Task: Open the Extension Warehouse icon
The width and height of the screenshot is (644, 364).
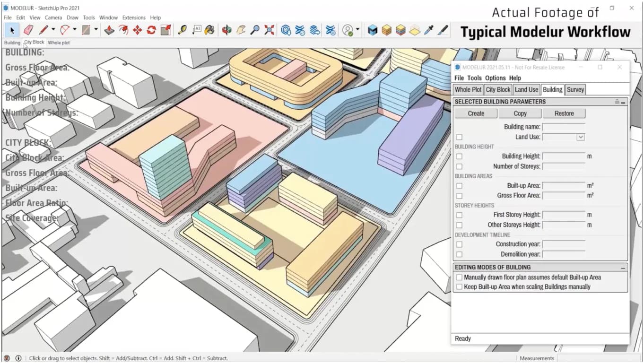Action: [300, 30]
